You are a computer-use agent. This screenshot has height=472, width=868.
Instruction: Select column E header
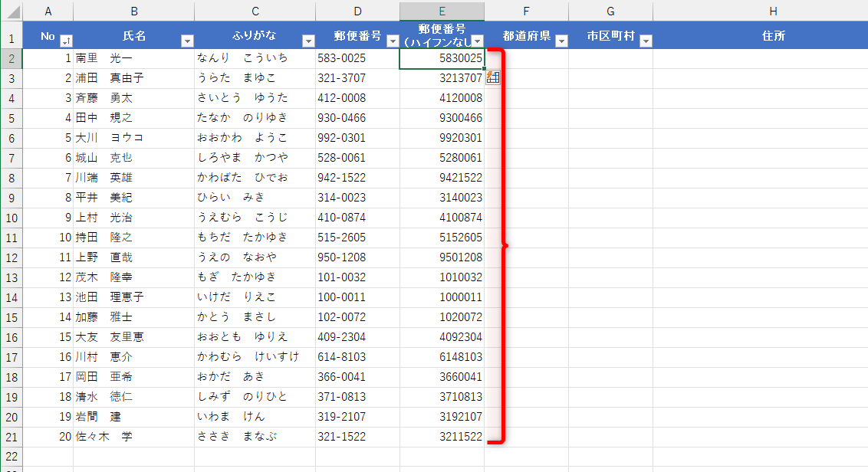[442, 11]
